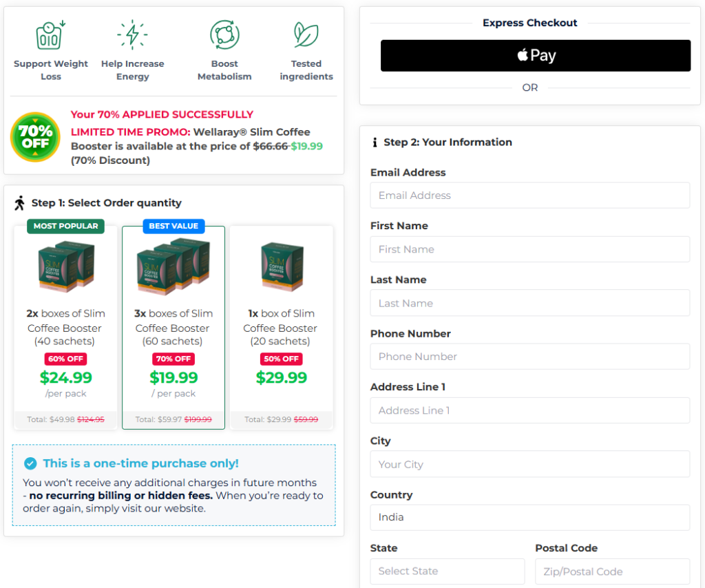Click the Tested ingredients leaf icon

[x=306, y=34]
